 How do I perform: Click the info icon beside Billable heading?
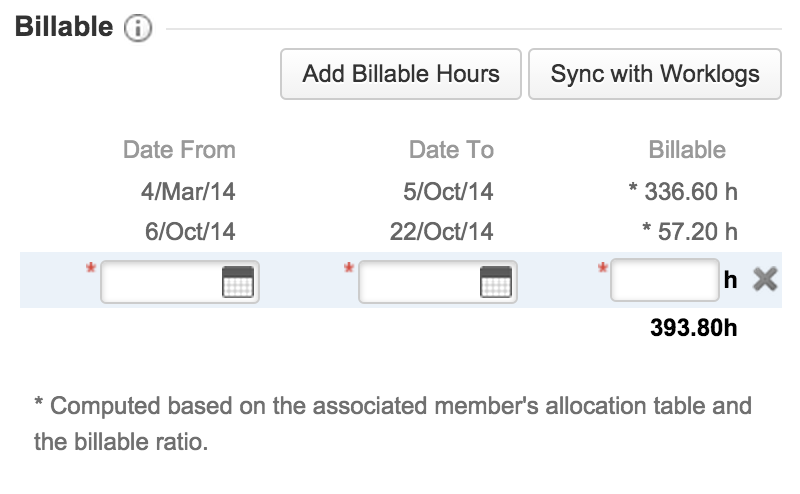(x=137, y=29)
